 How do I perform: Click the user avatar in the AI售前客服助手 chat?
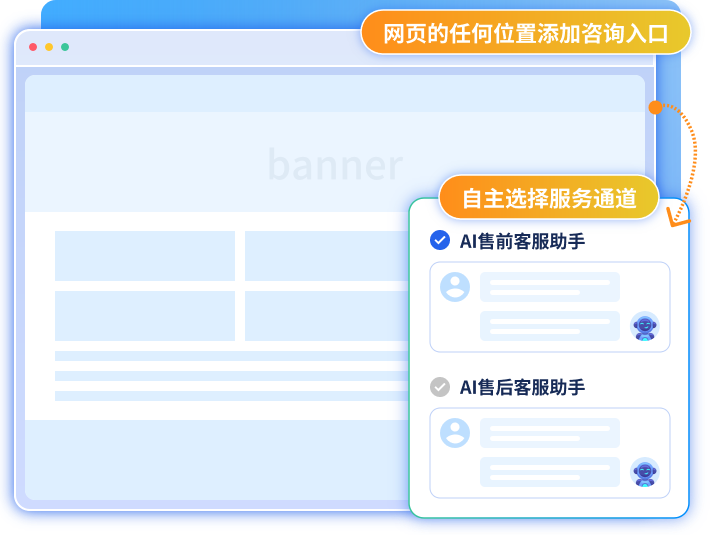(455, 287)
